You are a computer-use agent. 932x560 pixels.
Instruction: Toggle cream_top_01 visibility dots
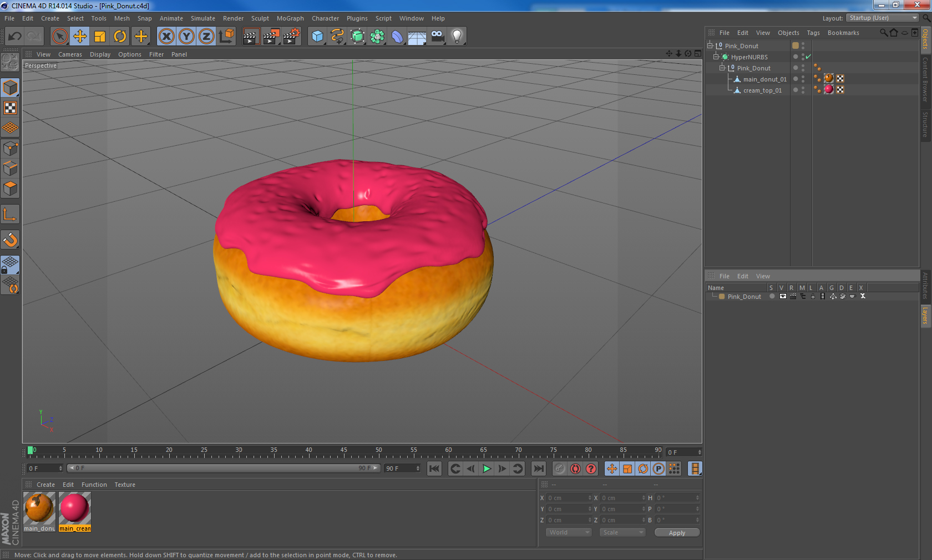click(x=803, y=90)
